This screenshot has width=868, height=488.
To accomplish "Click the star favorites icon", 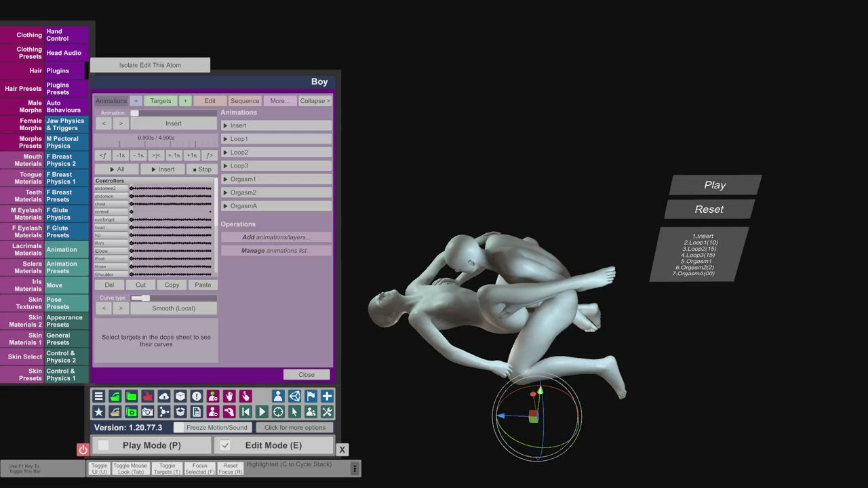I will [98, 412].
